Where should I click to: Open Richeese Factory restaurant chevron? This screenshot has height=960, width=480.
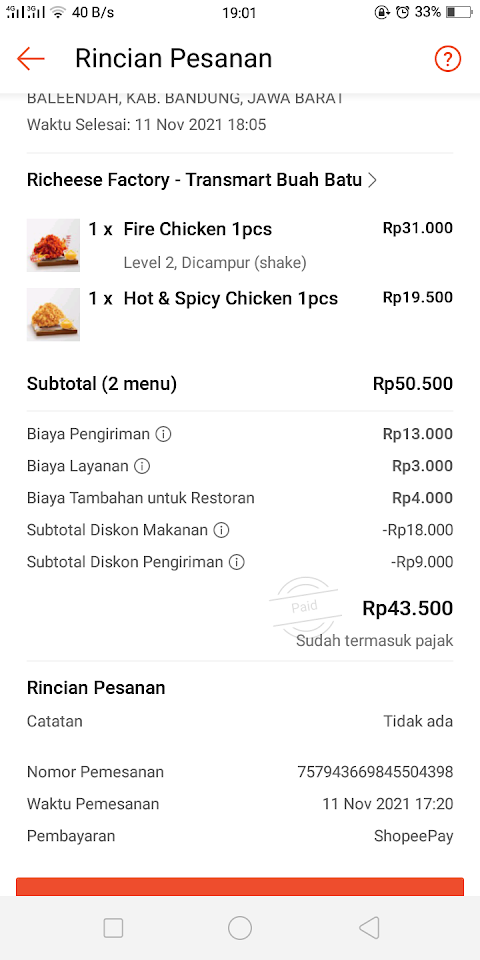(371, 181)
